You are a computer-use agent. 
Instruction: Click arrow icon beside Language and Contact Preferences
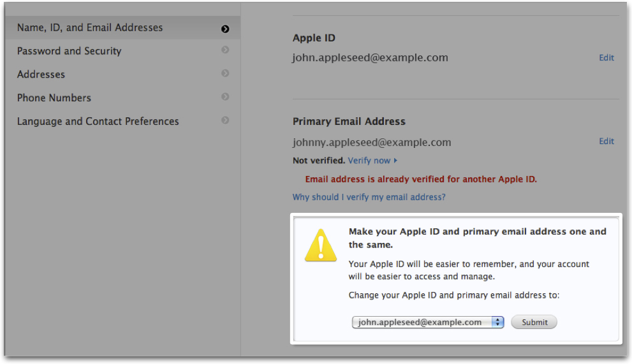click(x=225, y=120)
